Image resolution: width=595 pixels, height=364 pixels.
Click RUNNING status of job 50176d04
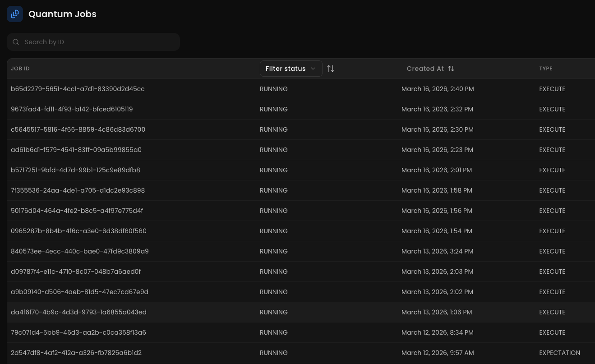click(x=274, y=211)
